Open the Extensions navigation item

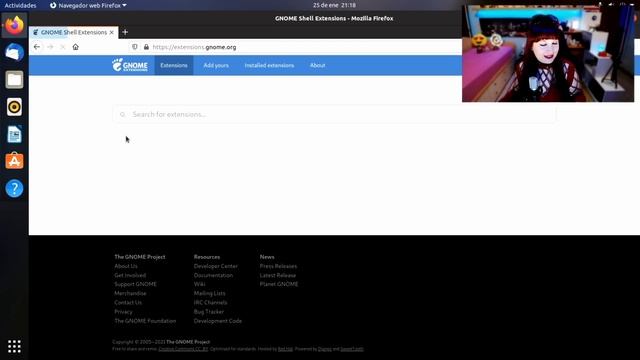click(174, 65)
